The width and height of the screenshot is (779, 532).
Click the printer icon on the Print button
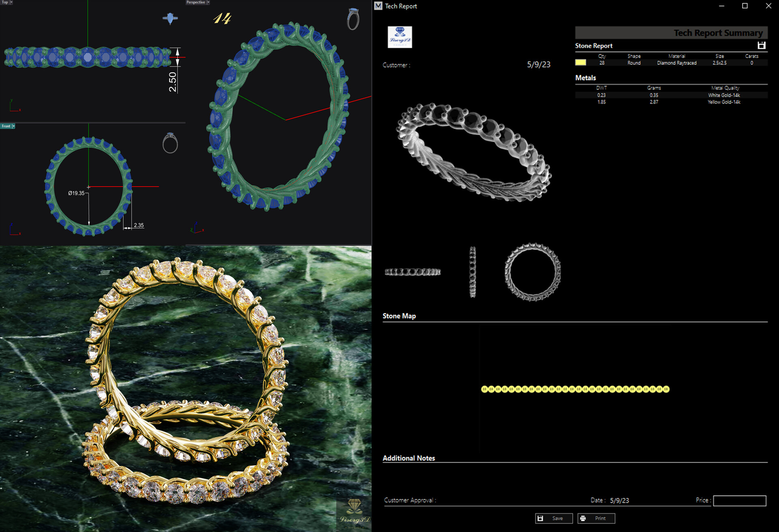[583, 518]
